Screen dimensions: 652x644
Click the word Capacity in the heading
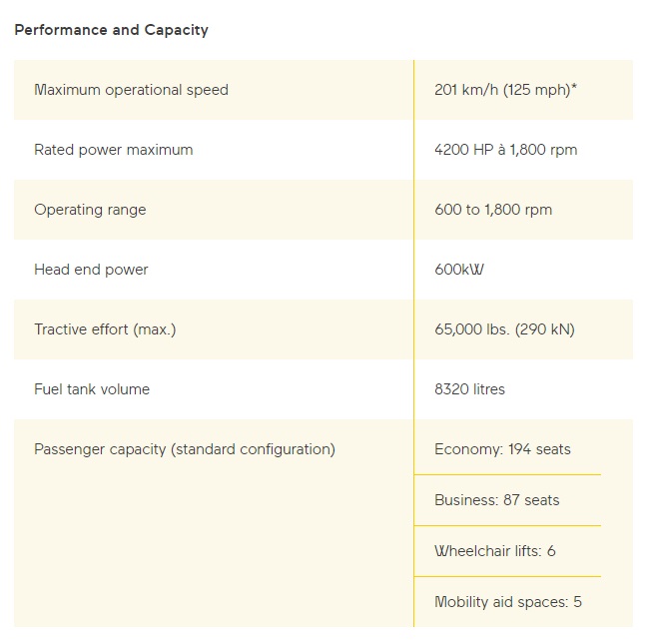click(x=177, y=30)
